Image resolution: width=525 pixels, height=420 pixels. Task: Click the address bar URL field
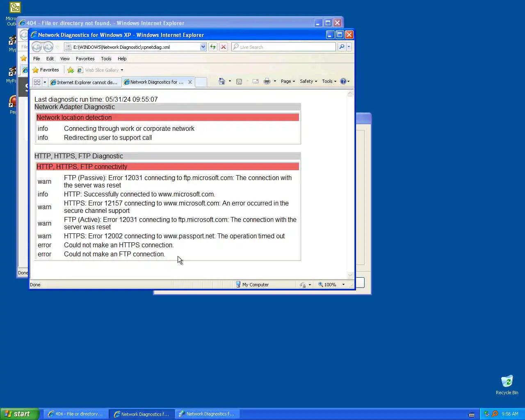(x=135, y=47)
